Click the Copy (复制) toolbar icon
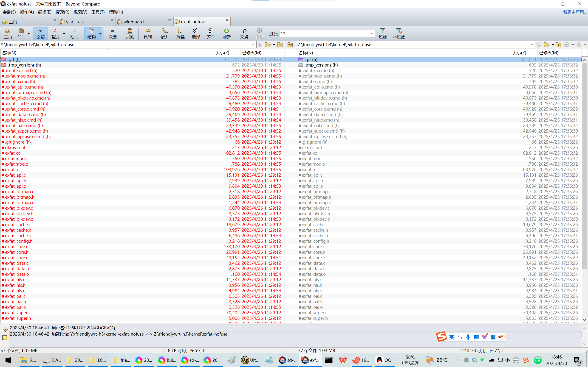Image resolution: width=588 pixels, height=367 pixels. [x=147, y=33]
